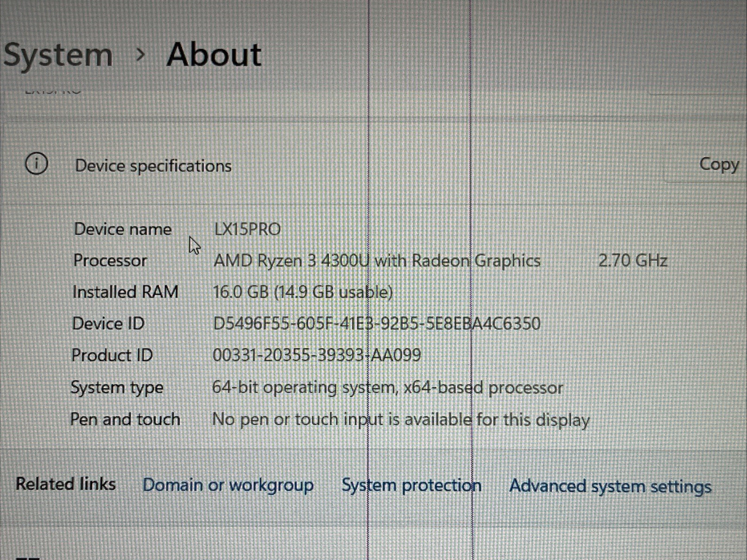Click the Installed RAM label
This screenshot has width=747, height=560.
125,292
